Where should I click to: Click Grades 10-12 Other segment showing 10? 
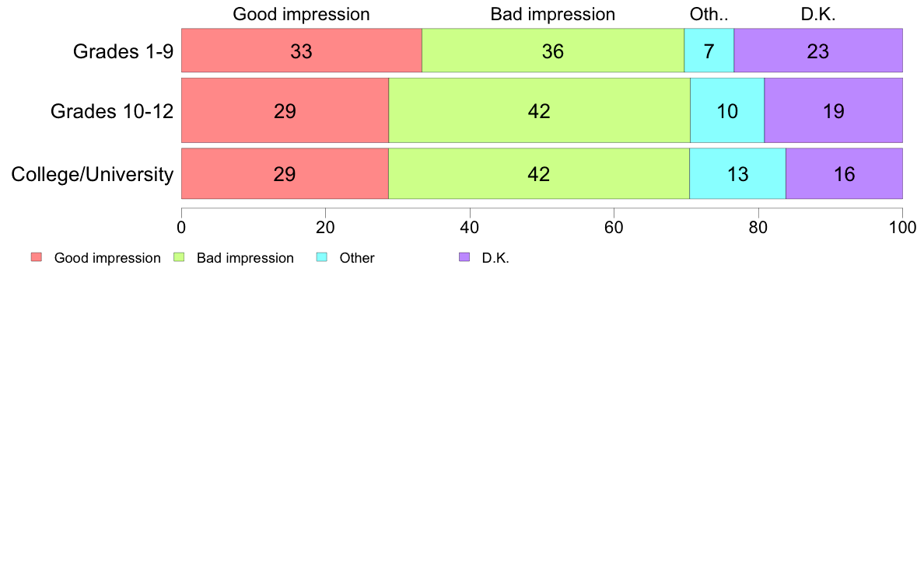[727, 110]
